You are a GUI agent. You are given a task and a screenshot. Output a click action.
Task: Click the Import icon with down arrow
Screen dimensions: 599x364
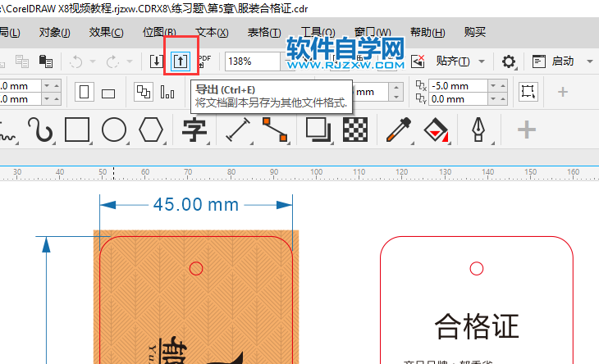pyautogui.click(x=157, y=61)
